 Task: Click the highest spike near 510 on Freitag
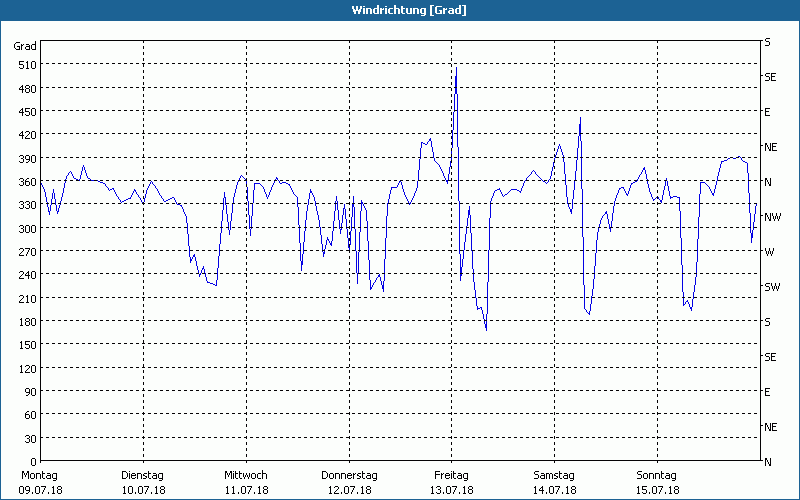point(456,68)
